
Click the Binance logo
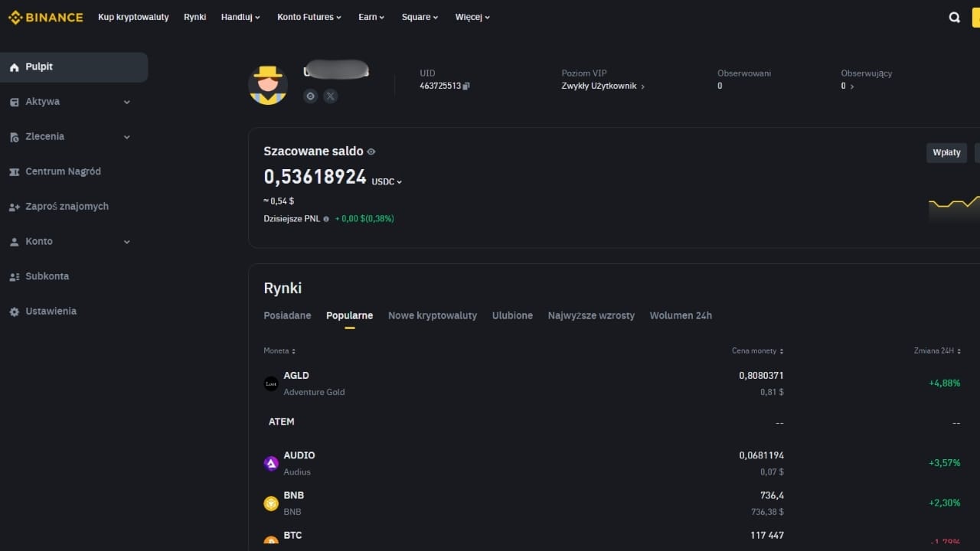click(x=45, y=17)
